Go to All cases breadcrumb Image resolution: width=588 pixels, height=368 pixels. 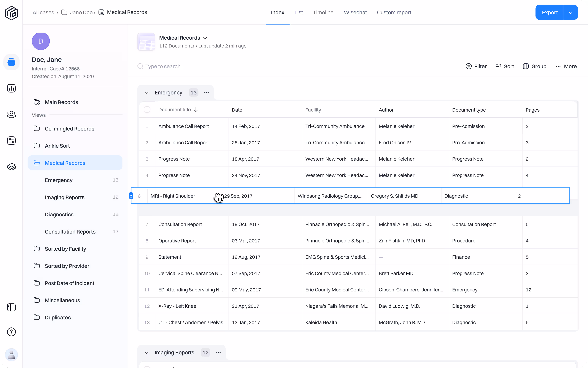click(43, 12)
